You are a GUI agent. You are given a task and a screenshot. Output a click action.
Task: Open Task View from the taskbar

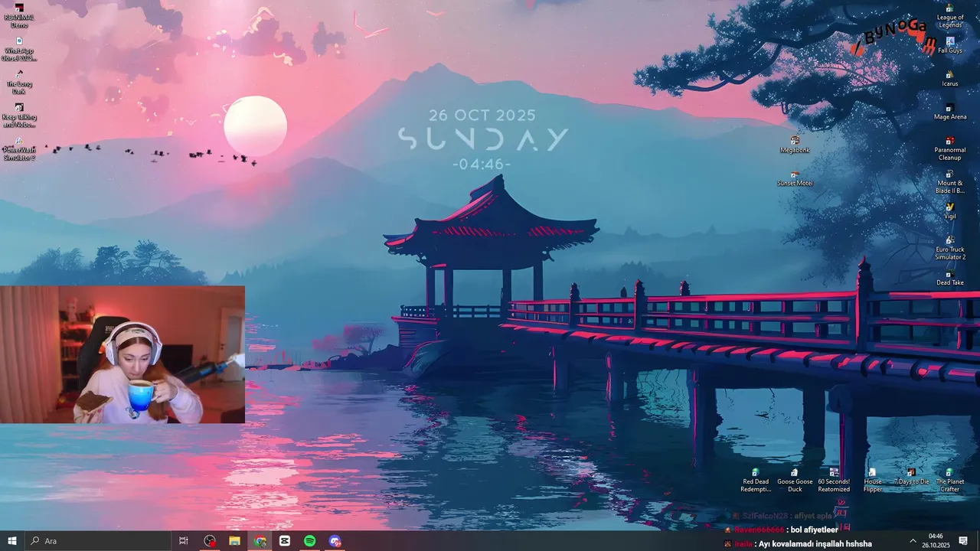pyautogui.click(x=183, y=541)
